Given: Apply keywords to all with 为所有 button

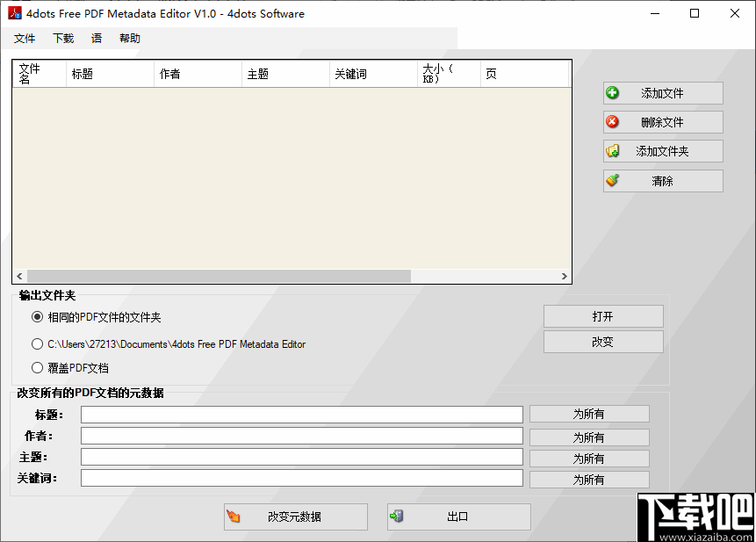Looking at the screenshot, I should (x=588, y=479).
